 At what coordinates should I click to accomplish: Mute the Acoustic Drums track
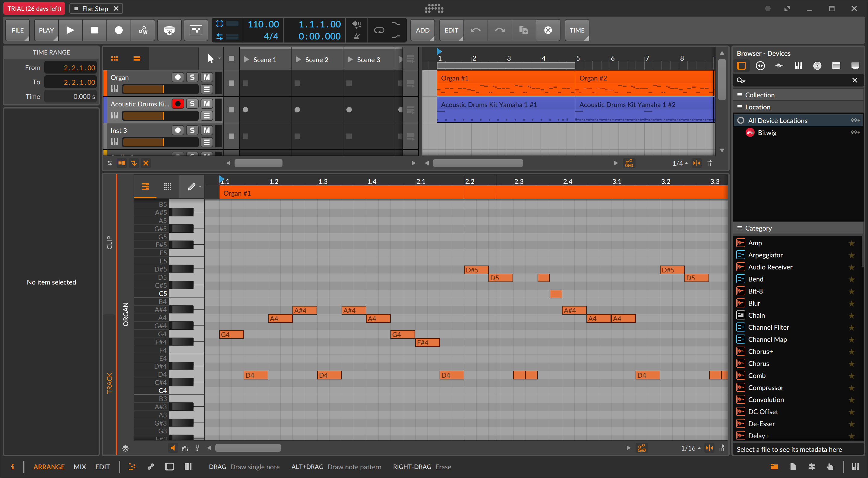(207, 104)
